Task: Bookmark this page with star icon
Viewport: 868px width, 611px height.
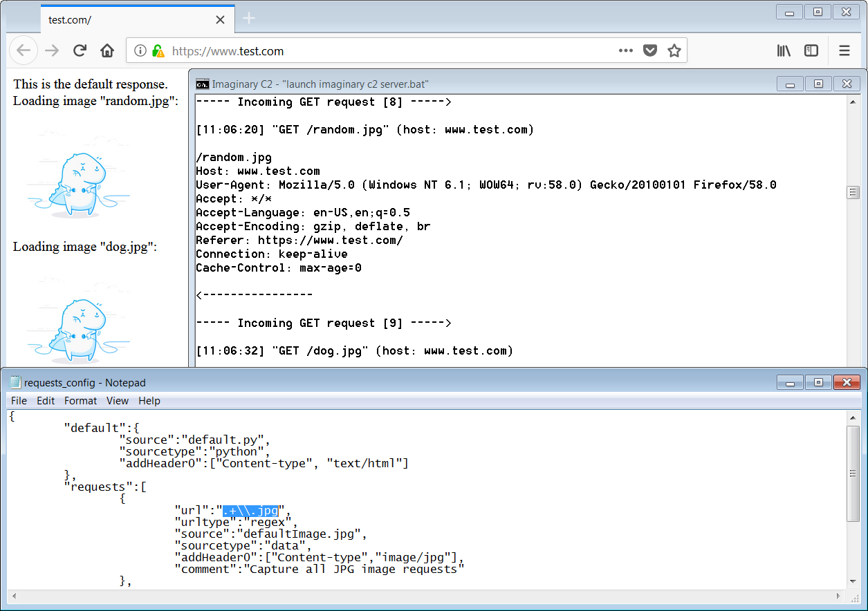Action: click(674, 50)
